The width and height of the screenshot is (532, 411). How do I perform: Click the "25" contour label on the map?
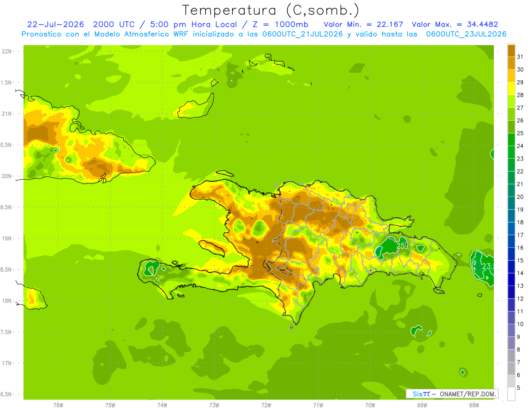coord(401,245)
